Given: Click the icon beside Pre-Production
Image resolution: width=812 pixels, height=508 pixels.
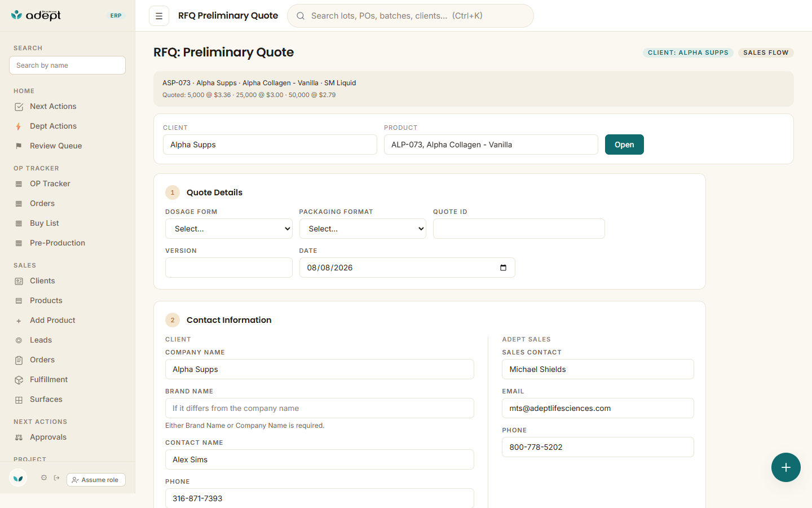Looking at the screenshot, I should 19,243.
